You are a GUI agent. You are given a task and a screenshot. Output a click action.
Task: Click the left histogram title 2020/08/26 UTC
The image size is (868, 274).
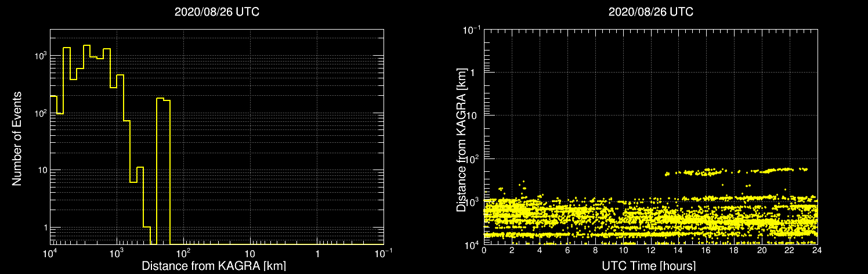(x=217, y=12)
